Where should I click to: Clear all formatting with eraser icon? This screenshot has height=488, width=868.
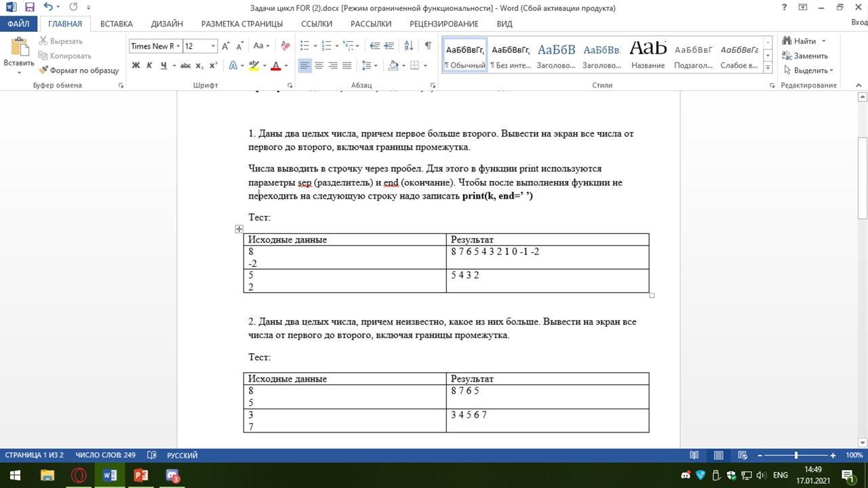285,46
